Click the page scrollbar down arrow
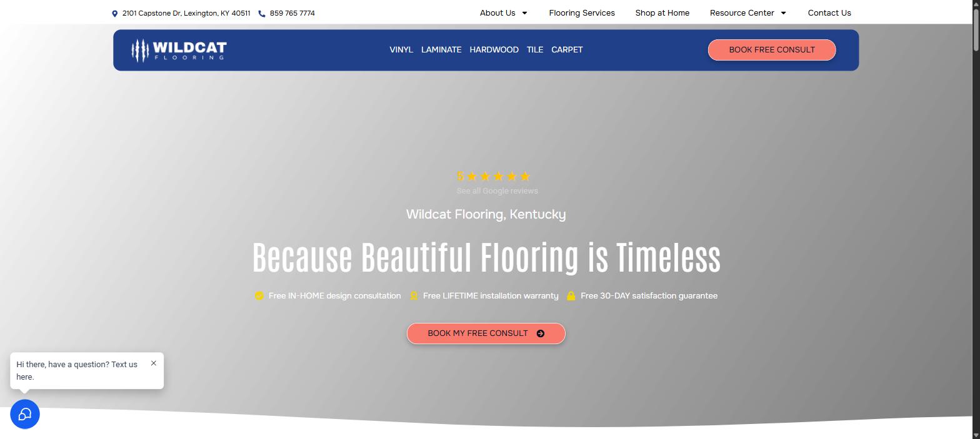 (976, 435)
